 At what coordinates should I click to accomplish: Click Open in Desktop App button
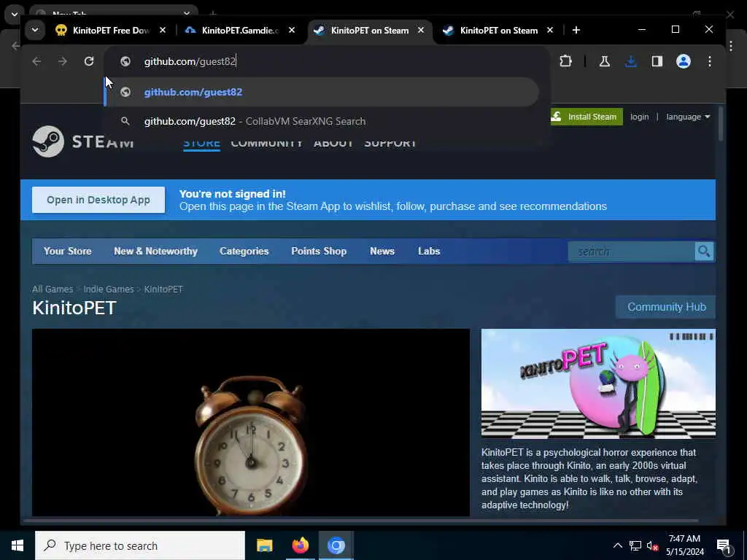point(98,200)
